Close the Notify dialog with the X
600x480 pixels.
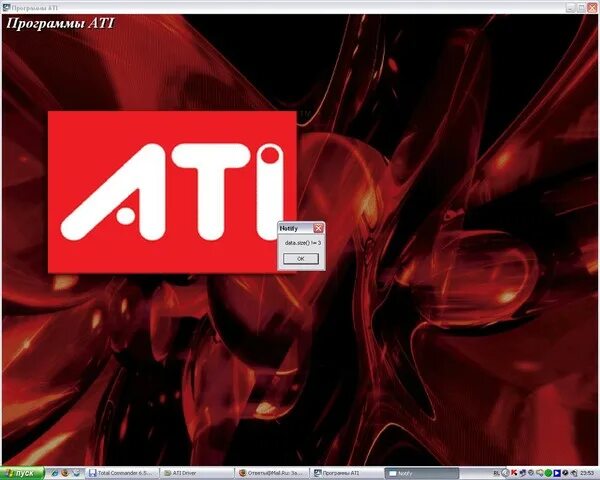click(x=318, y=229)
